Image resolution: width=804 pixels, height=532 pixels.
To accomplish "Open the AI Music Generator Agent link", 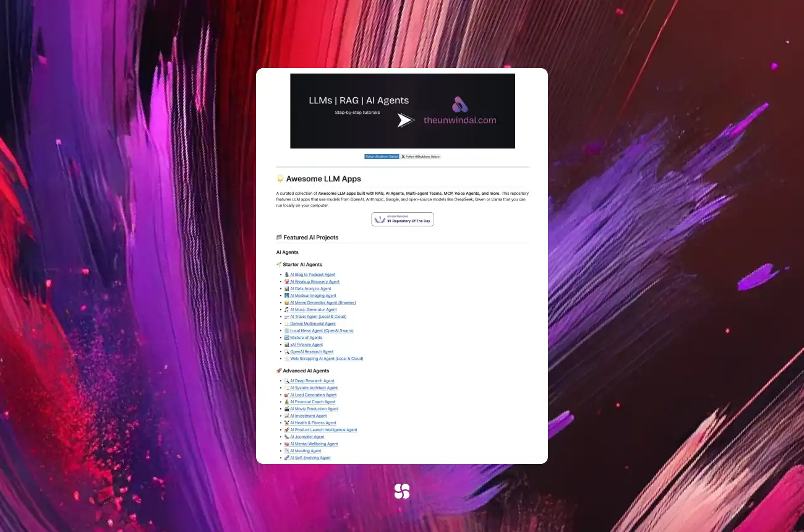I will [x=310, y=310].
